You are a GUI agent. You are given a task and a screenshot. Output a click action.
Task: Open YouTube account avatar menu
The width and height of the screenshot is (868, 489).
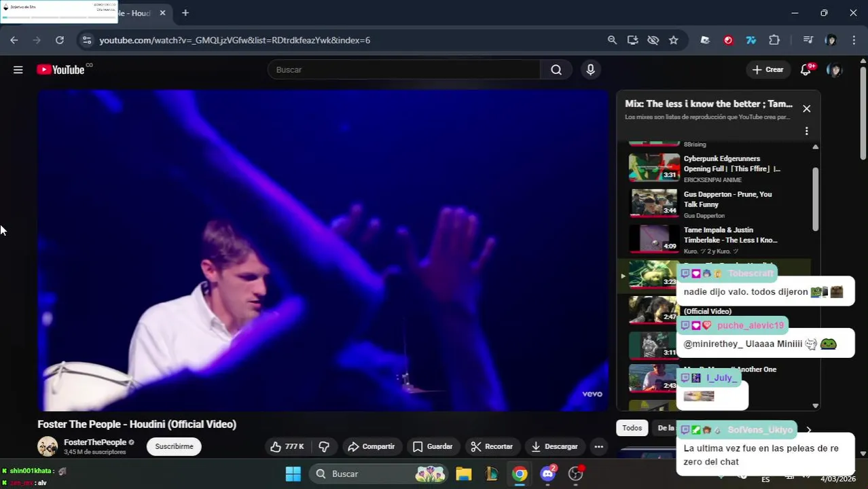834,69
